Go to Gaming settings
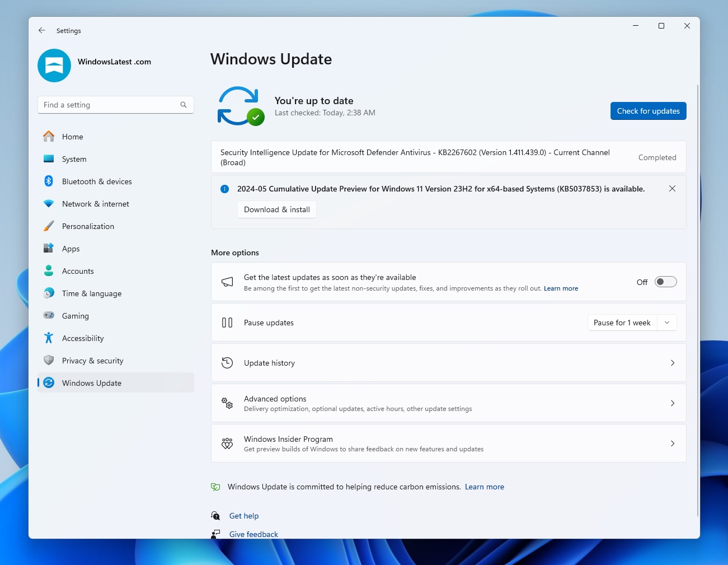Screen dimensions: 728x565 point(116,316)
